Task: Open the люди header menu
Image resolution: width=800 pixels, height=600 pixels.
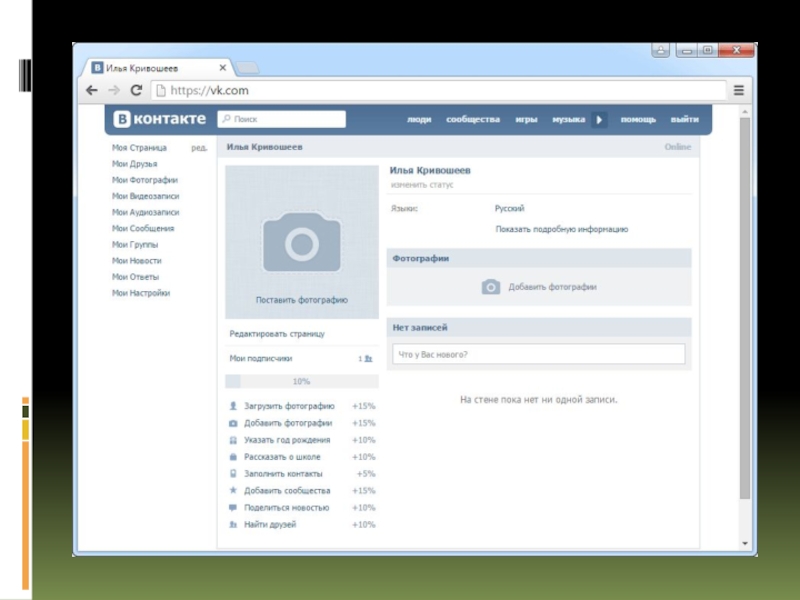Action: point(419,119)
